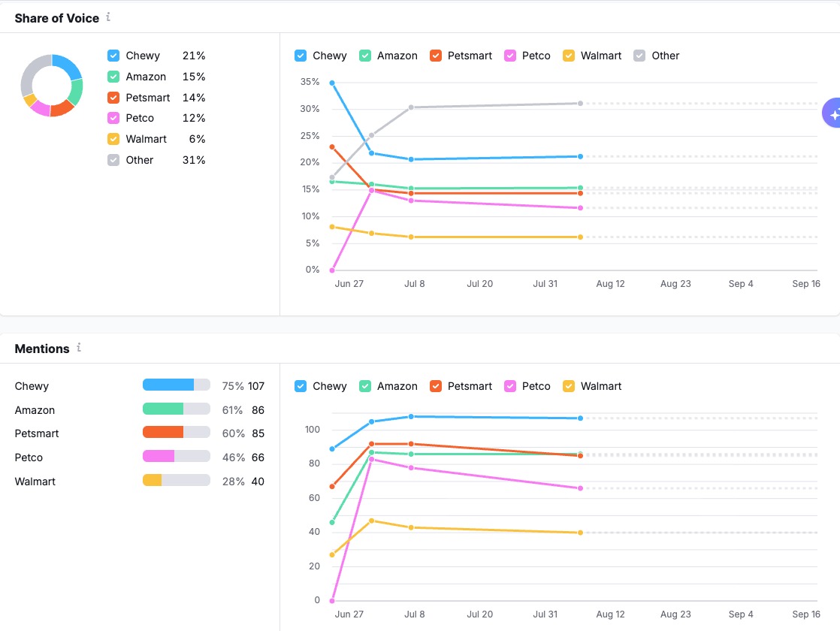This screenshot has height=631, width=840.
Task: Open the purple AI sparkle assistant button
Action: point(832,113)
